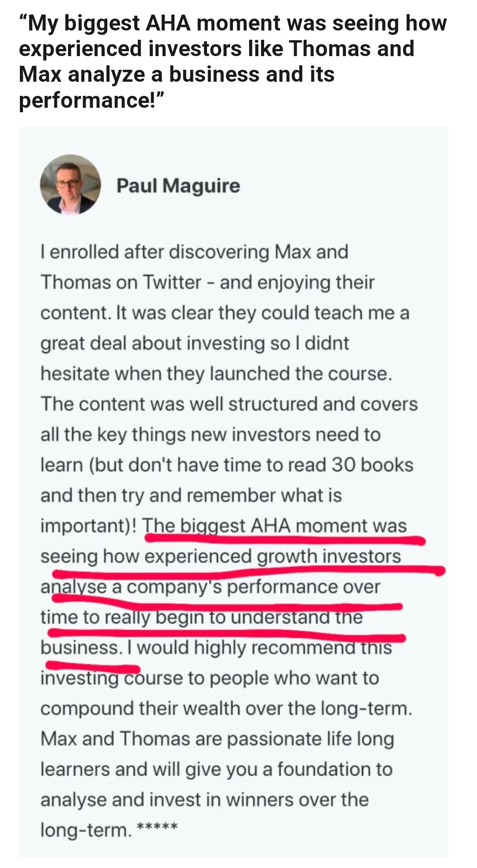This screenshot has height=868, width=477.
Task: Click "I enrolled after discovering Max and" line
Action: pos(194,252)
